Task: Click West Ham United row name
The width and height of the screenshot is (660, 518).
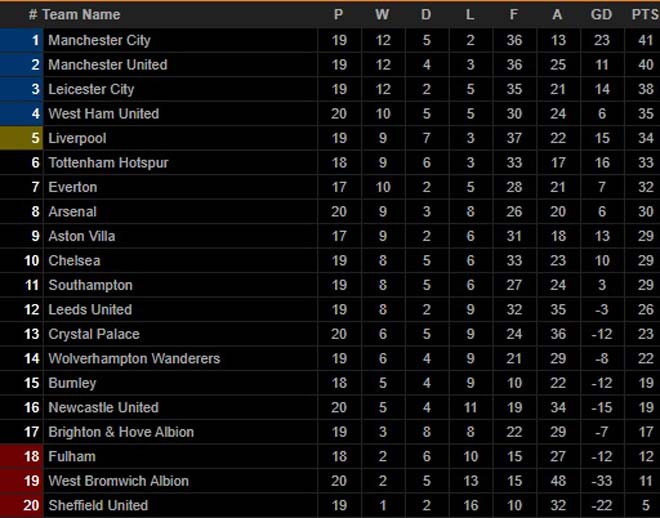Action: click(104, 114)
